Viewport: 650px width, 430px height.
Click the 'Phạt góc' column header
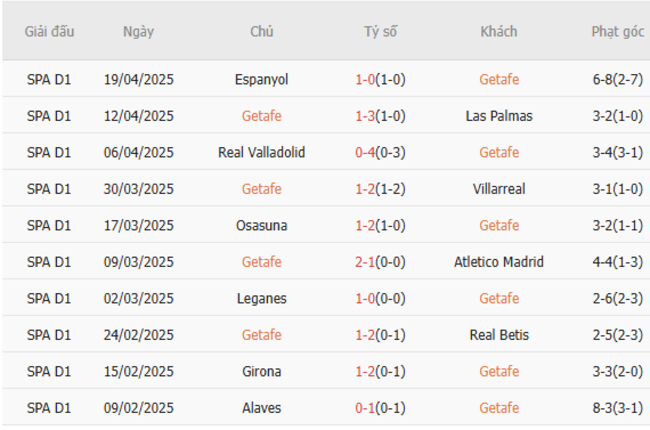point(617,31)
